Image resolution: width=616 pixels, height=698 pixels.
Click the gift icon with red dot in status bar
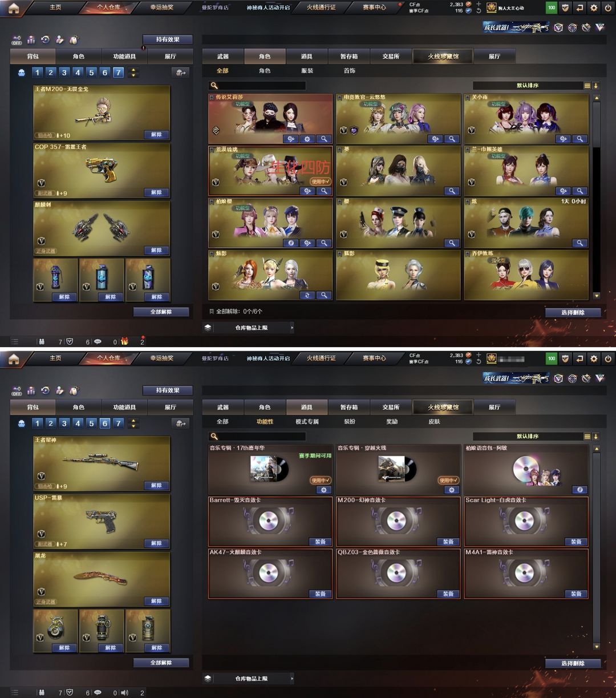pos(124,341)
